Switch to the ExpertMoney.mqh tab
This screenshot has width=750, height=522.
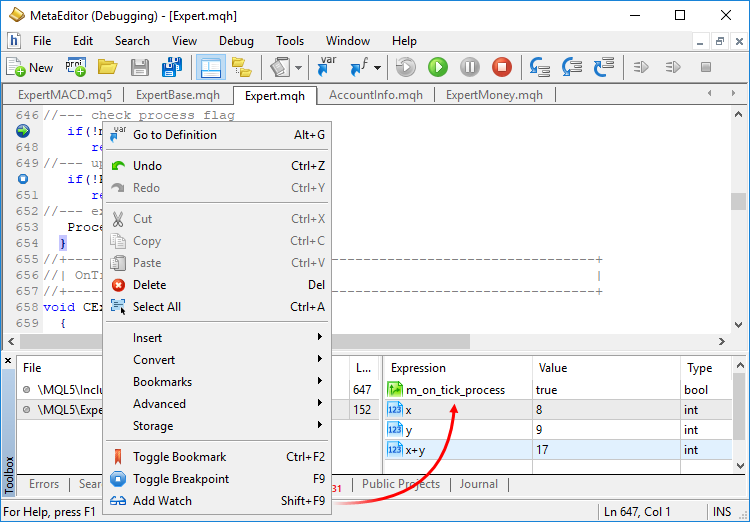(x=494, y=95)
